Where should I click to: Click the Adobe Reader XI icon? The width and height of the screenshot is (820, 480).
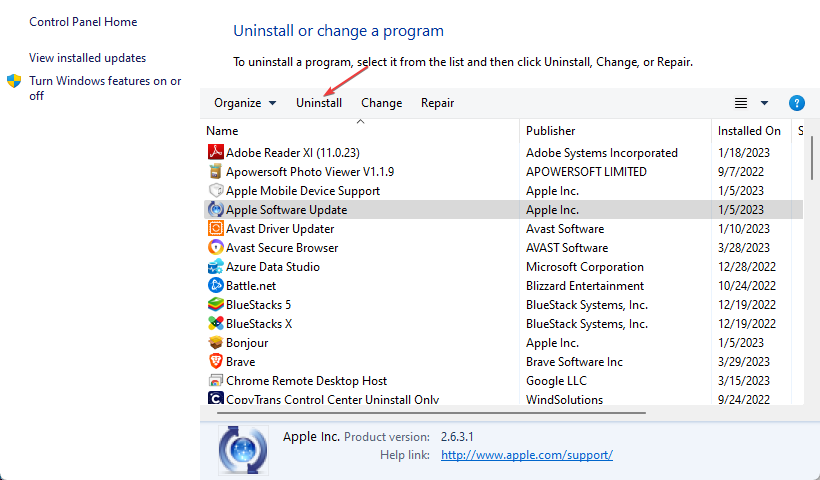215,153
